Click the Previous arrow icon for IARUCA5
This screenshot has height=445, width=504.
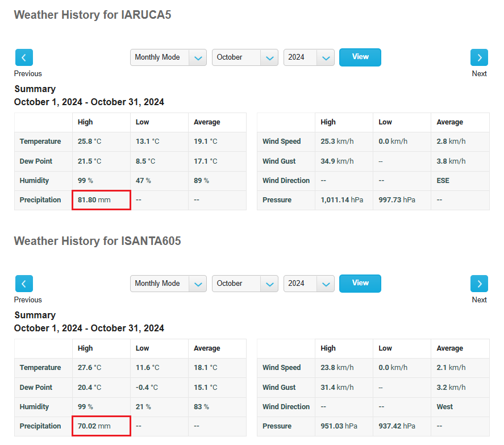point(24,57)
